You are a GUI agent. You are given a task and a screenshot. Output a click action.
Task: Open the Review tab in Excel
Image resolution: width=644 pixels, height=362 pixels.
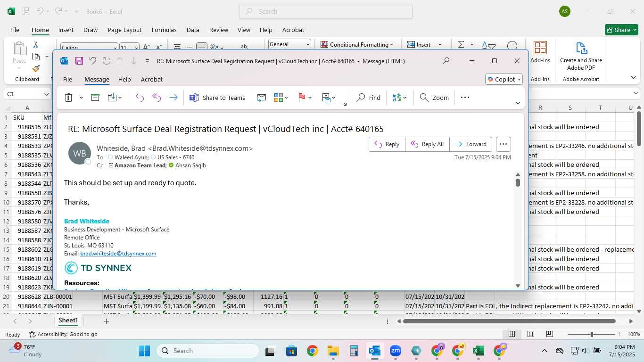(x=219, y=30)
